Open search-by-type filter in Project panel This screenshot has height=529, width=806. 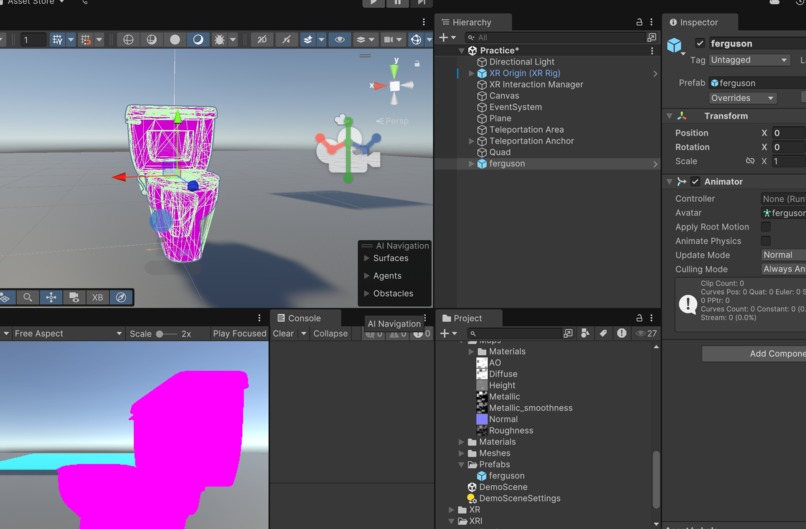click(x=585, y=333)
